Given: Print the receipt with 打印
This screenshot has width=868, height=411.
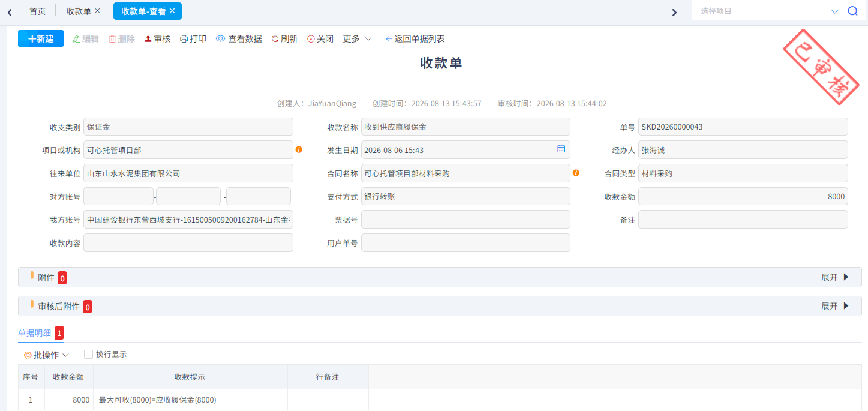Looking at the screenshot, I should [193, 38].
